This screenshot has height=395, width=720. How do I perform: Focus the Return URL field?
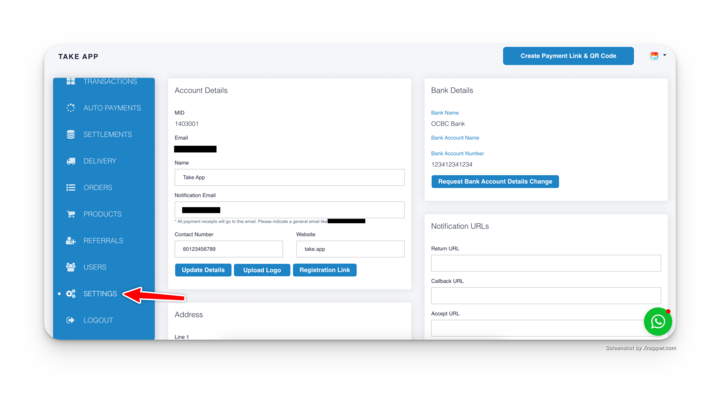pyautogui.click(x=546, y=263)
